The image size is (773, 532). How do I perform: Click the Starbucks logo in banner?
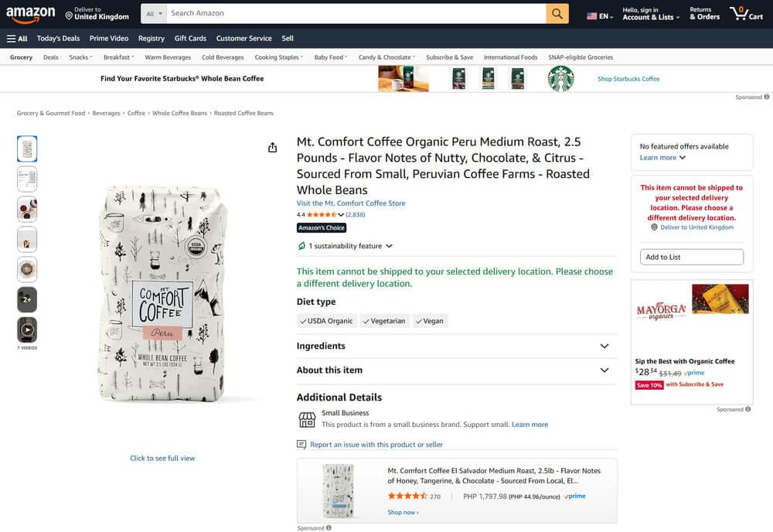pyautogui.click(x=560, y=78)
